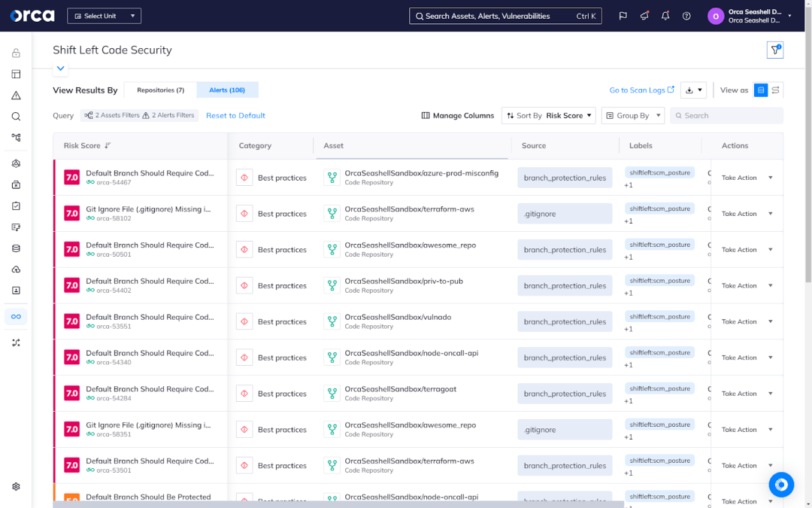Click the Labels column header
Screen dimensions: 812x508
[641, 146]
